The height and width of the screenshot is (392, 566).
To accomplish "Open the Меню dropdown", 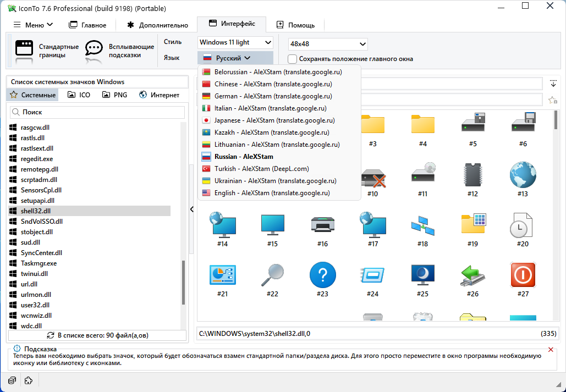I will 33,25.
